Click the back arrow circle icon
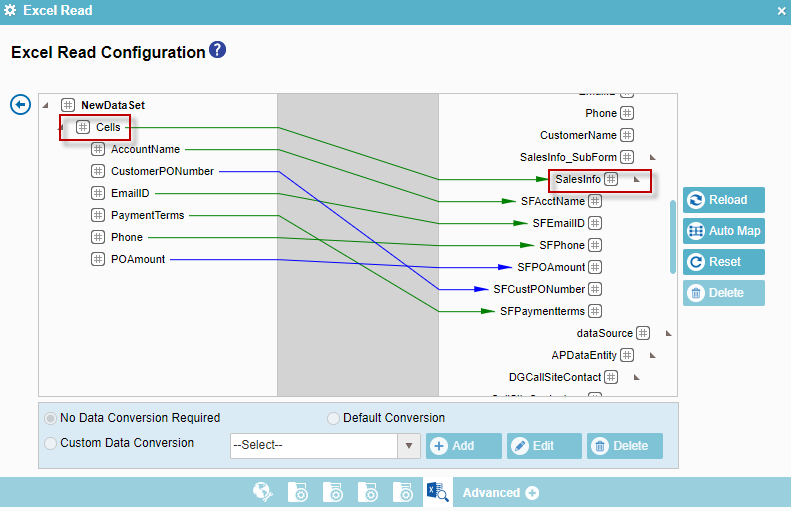 point(20,104)
